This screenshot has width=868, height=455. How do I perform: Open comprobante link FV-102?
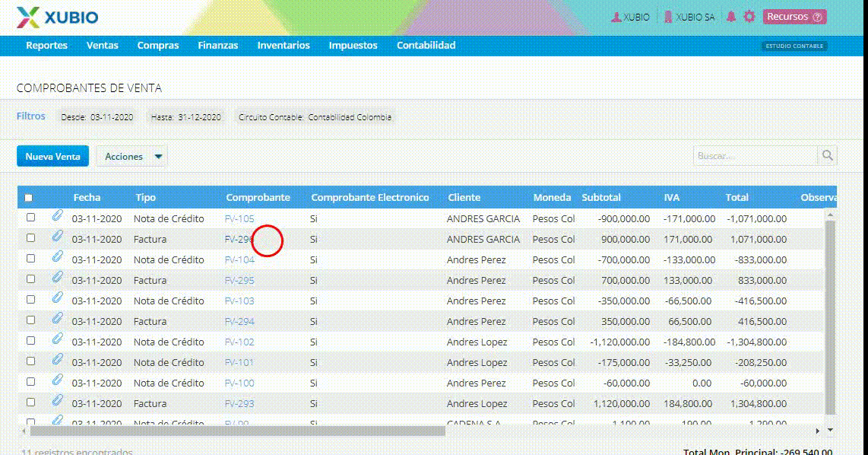click(x=239, y=342)
